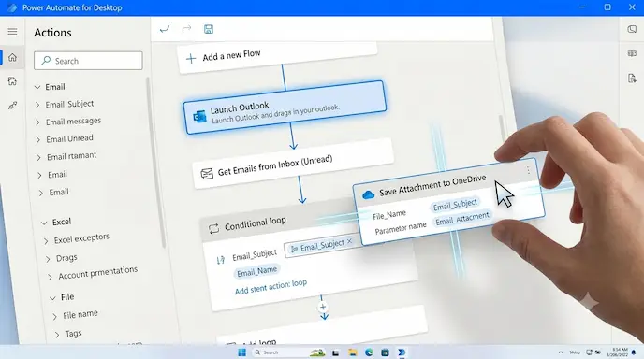This screenshot has height=359, width=644.
Task: Open the connector tools icon in the left rail
Action: click(x=13, y=106)
